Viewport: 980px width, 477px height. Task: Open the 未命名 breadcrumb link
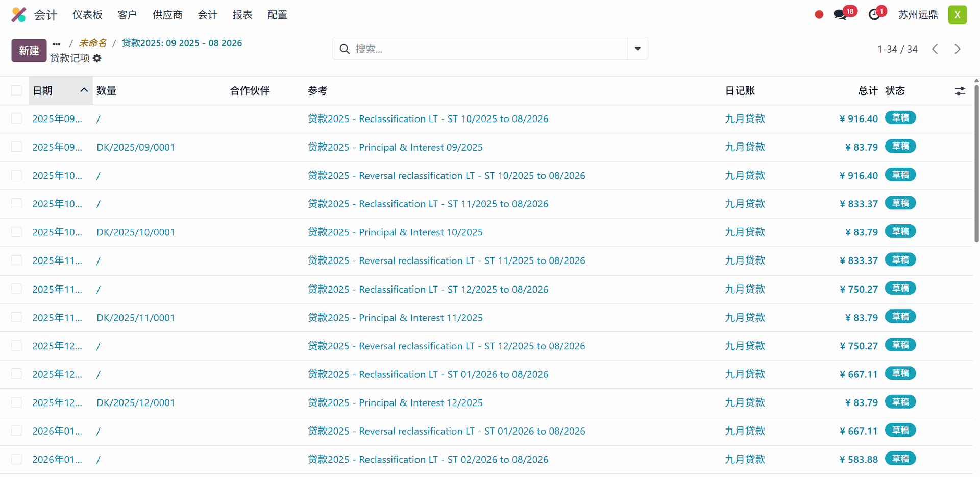coord(93,43)
